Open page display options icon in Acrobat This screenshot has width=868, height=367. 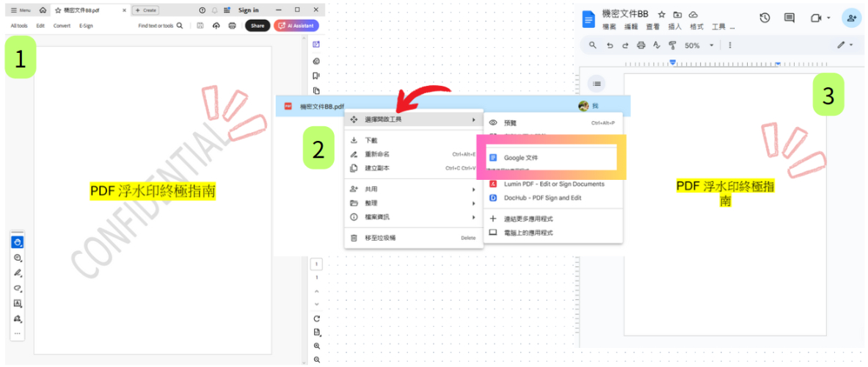point(317,333)
